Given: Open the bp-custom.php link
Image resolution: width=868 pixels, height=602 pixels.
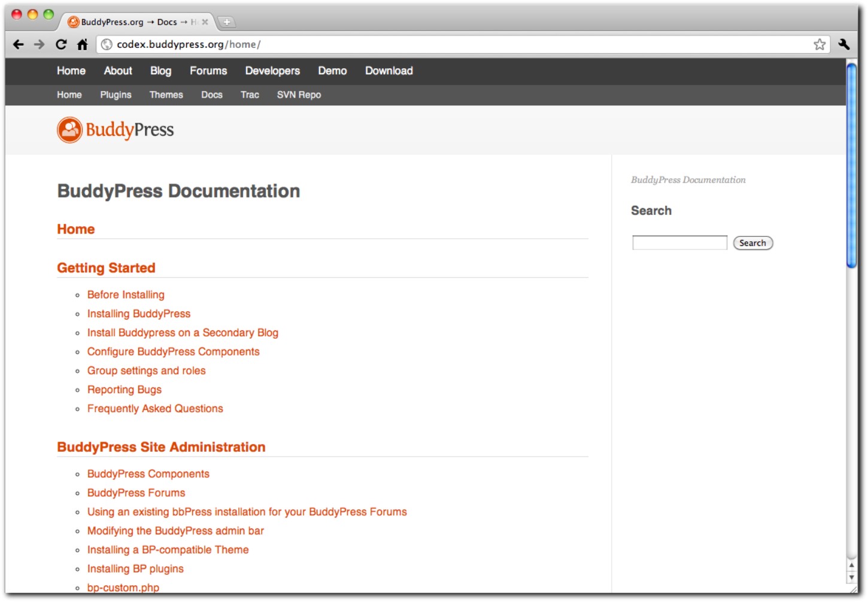Looking at the screenshot, I should (123, 588).
